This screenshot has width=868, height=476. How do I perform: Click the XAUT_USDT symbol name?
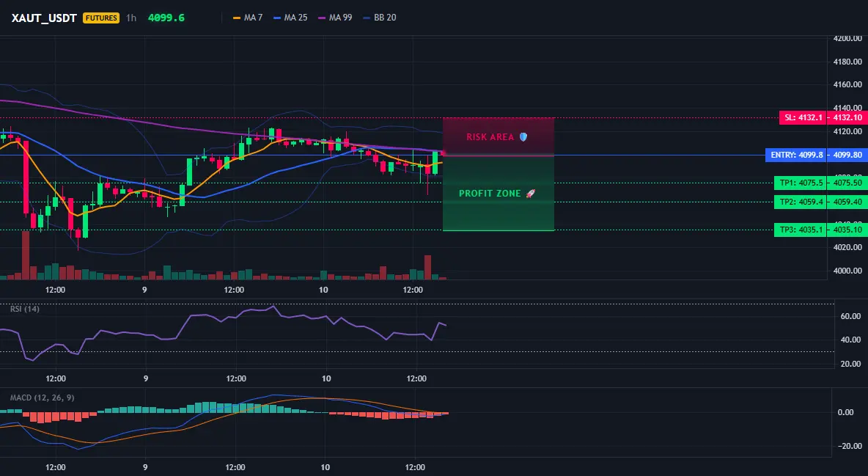[x=44, y=18]
